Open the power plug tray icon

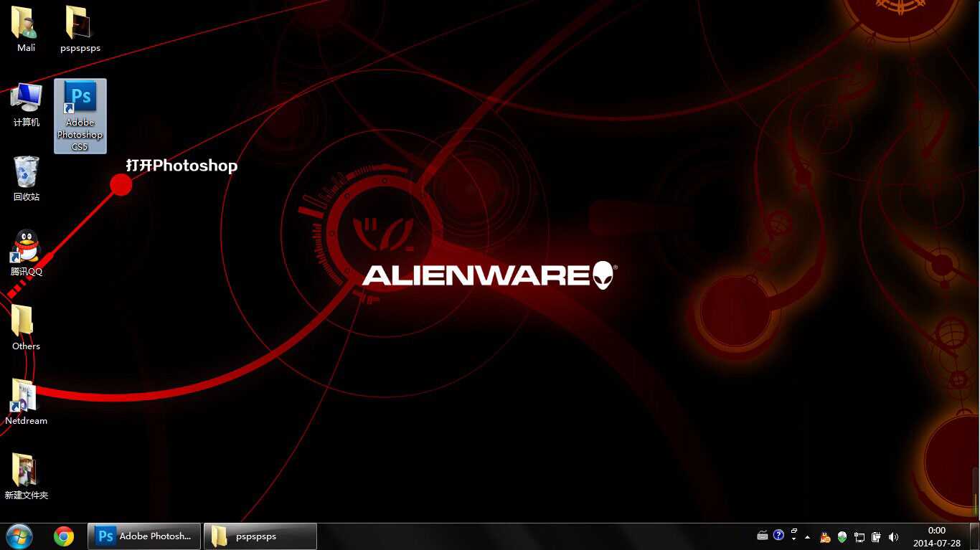(876, 536)
